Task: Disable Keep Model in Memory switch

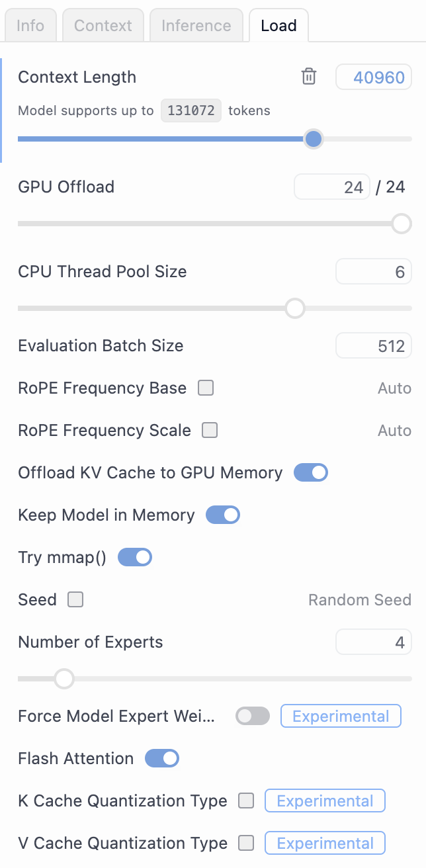Action: tap(223, 515)
